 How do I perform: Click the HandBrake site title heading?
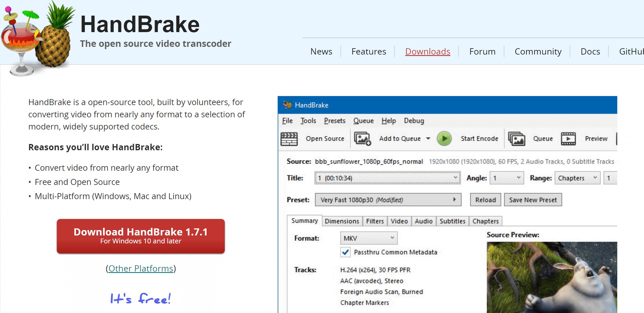[140, 24]
